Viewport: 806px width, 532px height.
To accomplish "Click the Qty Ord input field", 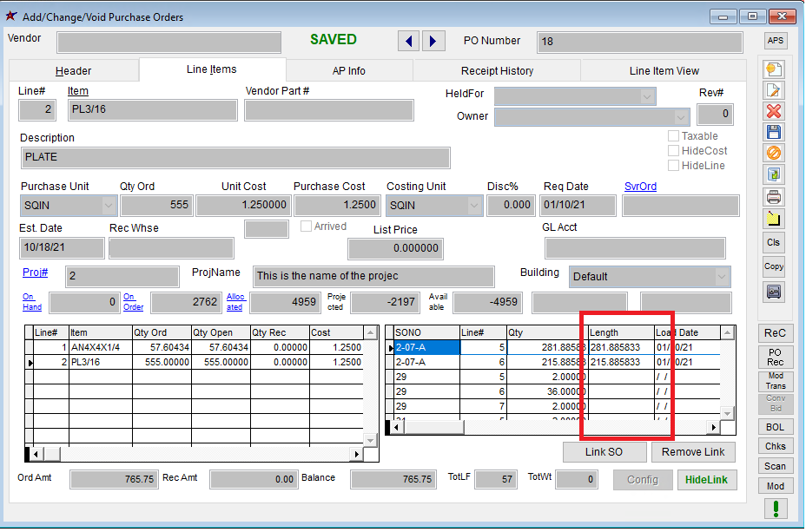I will (156, 206).
